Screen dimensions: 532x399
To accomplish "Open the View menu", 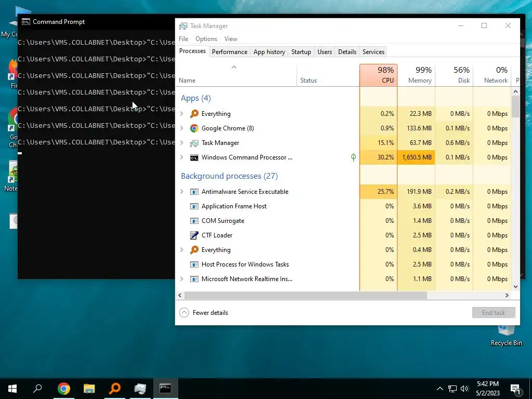I will click(x=231, y=39).
